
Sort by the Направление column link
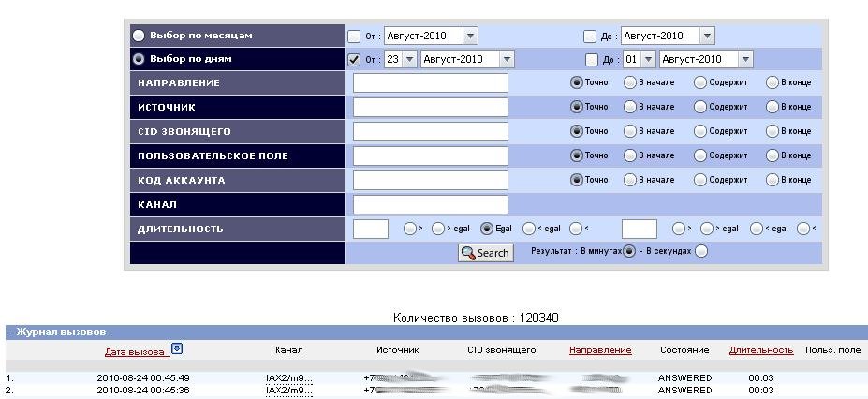tap(600, 350)
